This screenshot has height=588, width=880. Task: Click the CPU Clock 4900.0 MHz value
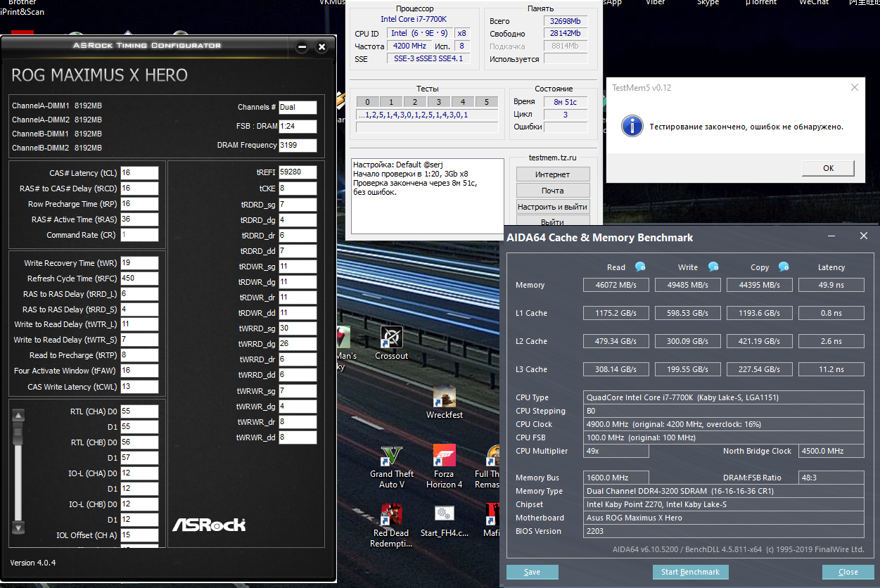(724, 424)
